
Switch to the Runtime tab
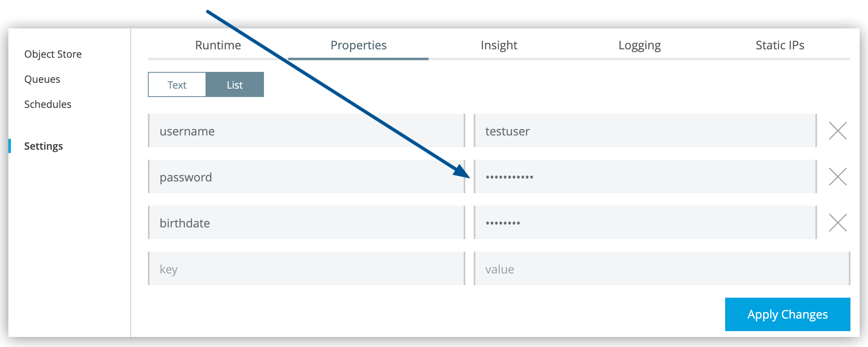(x=218, y=45)
